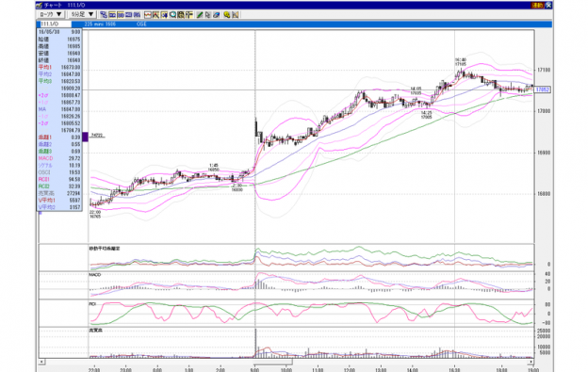This screenshot has width=588, height=372.
Task: Open the ローソク chart type dropdown
Action: 51,14
